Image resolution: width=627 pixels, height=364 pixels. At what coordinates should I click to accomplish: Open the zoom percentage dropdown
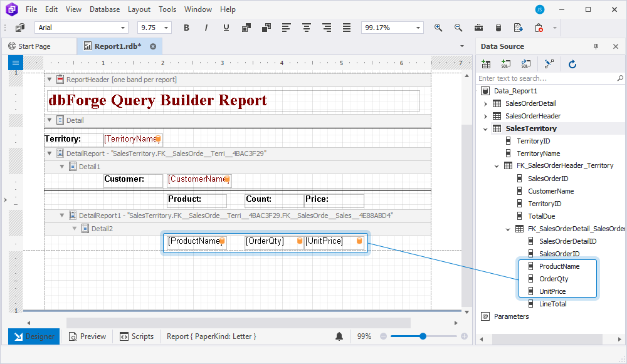pos(418,28)
